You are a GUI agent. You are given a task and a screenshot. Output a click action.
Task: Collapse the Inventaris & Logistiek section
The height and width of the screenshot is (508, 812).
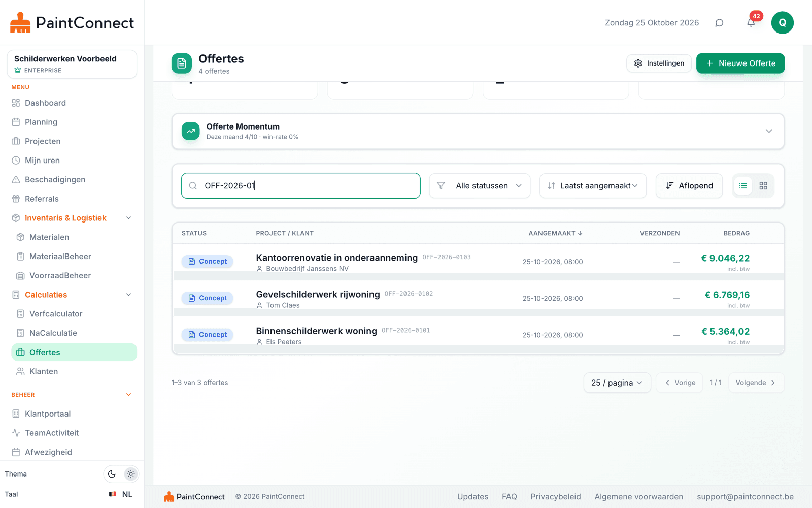point(128,218)
